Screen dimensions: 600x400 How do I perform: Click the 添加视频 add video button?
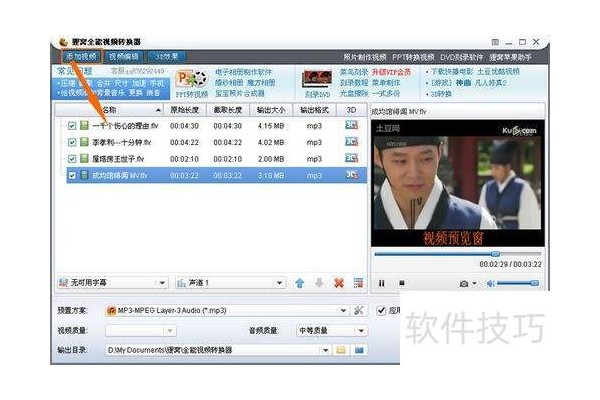click(x=82, y=57)
